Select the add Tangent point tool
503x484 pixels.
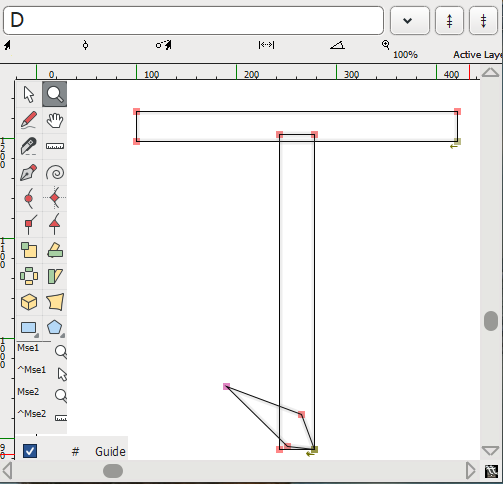[55, 224]
